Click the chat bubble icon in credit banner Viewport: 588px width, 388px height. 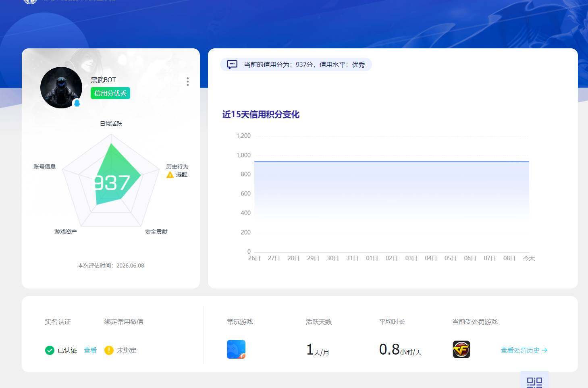tap(232, 64)
